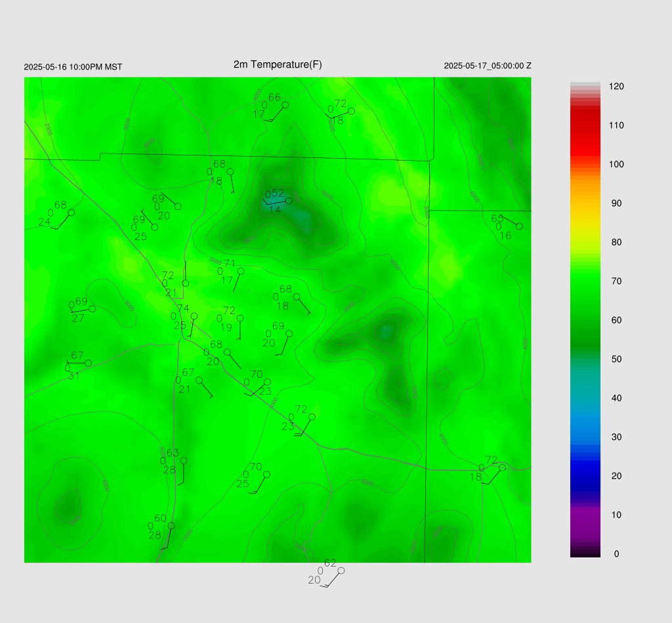672x623 pixels.
Task: Click the 90 label on the color scale
Action: point(616,203)
